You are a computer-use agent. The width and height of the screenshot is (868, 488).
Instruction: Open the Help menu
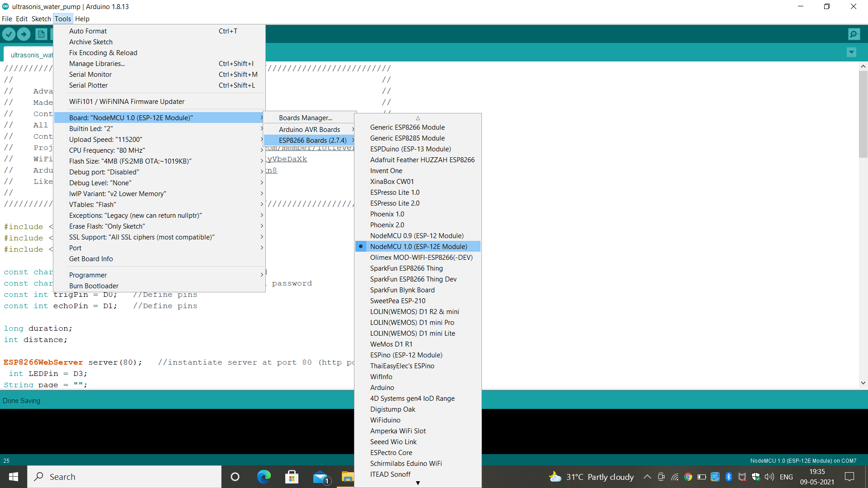(82, 19)
